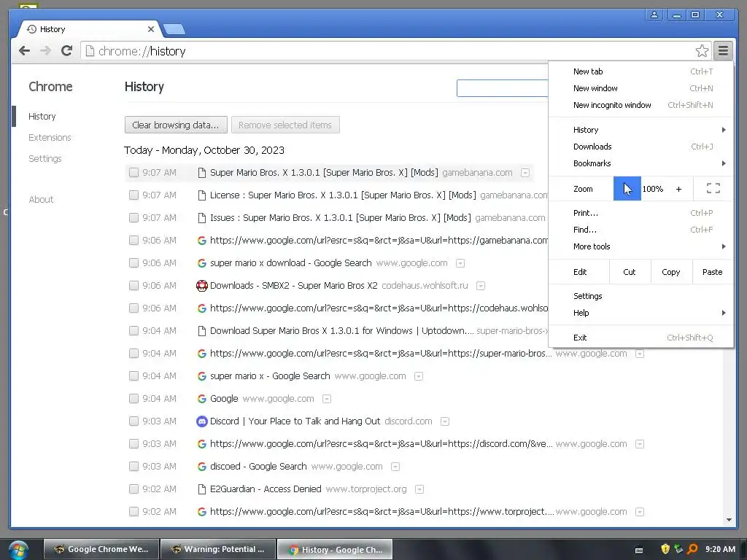Image resolution: width=747 pixels, height=560 pixels.
Task: Open dropdown for super mario x - Google Search
Action: tap(419, 376)
